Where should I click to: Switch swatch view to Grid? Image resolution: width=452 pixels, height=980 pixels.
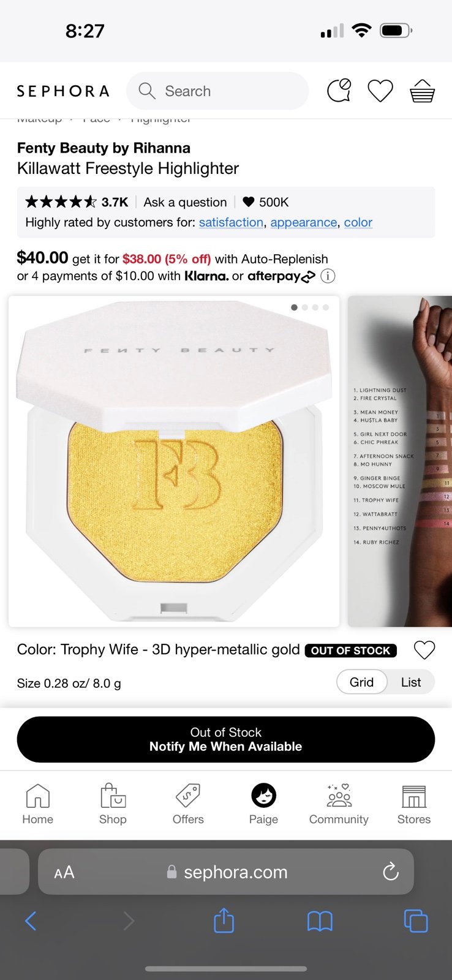click(361, 682)
